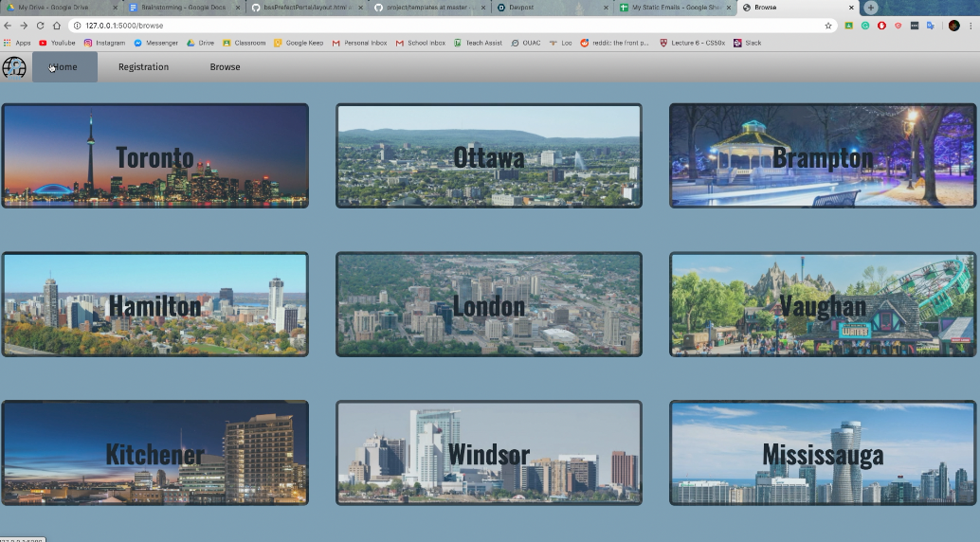Screen dimensions: 980x542
Task: Click the browser home icon
Action: pyautogui.click(x=56, y=26)
